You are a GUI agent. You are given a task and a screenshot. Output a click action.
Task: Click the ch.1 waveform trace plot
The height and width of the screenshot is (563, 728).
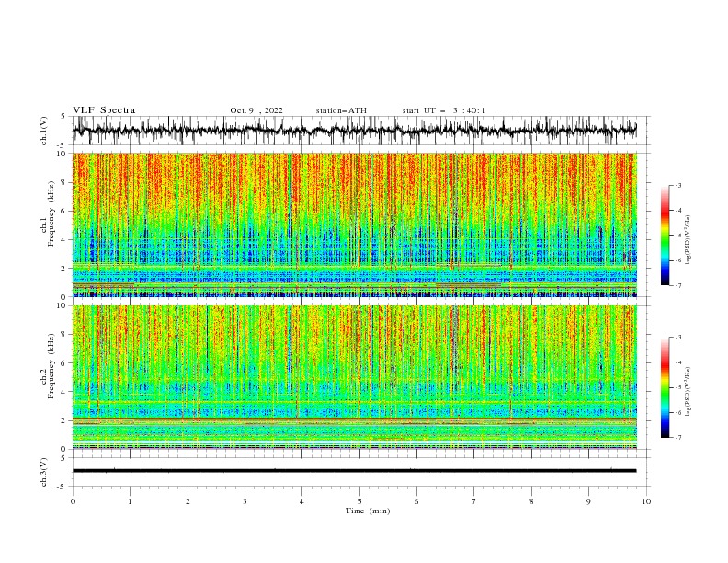click(355, 131)
